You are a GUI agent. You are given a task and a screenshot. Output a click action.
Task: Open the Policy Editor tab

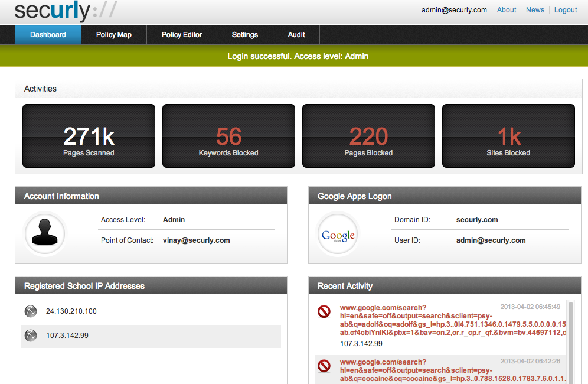coord(182,35)
